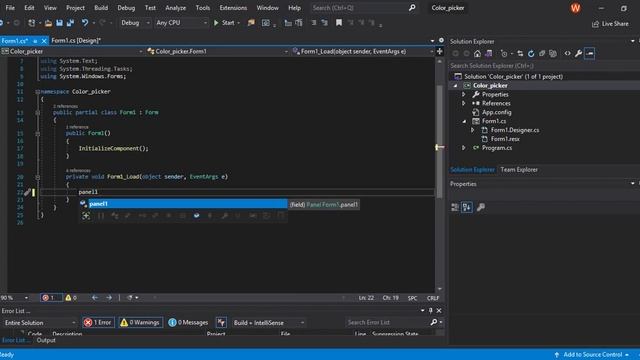640x360 pixels.
Task: Toggle Preview Selected Items icon
Action: pyautogui.click(x=589, y=53)
